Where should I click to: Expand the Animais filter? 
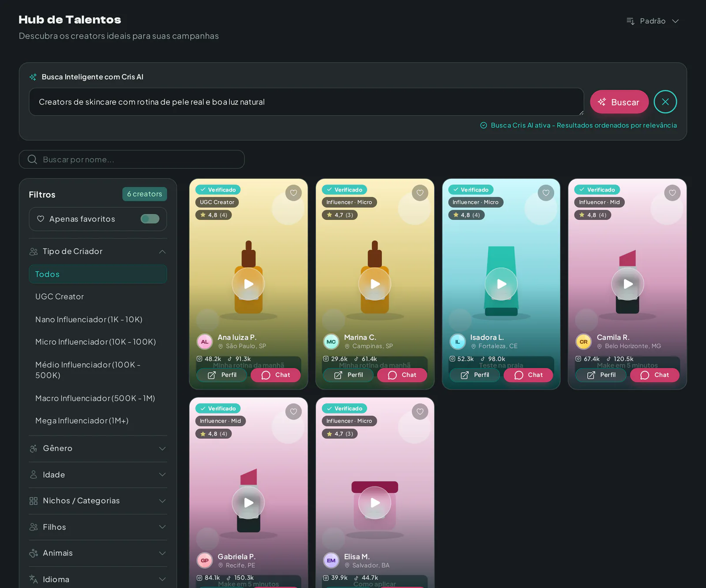(x=98, y=553)
